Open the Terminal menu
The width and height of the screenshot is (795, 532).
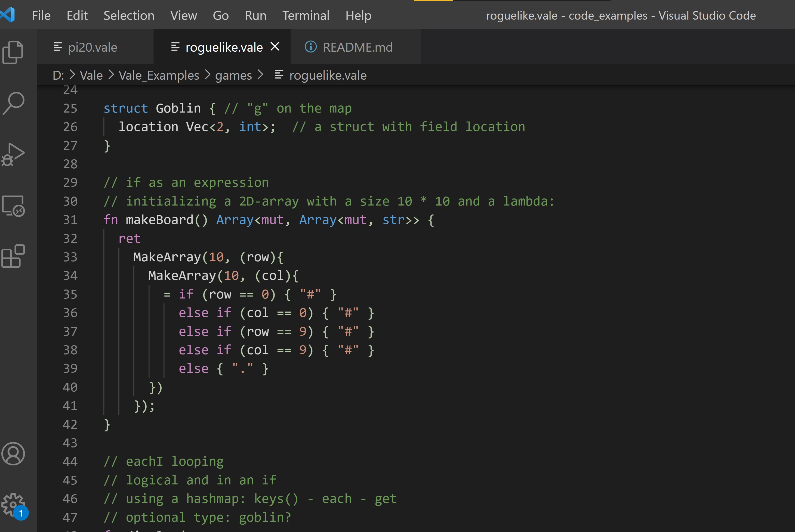pyautogui.click(x=306, y=15)
